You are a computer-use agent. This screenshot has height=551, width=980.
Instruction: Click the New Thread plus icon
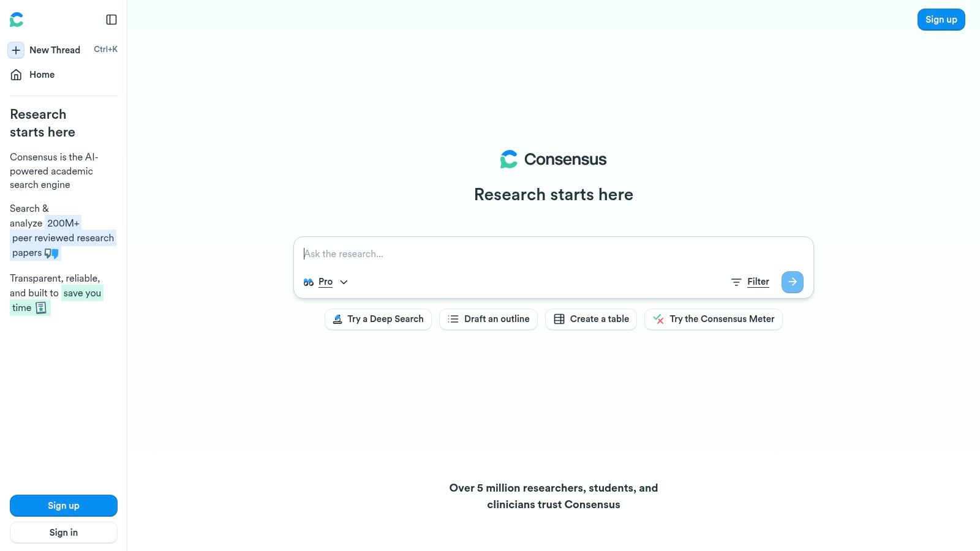(x=16, y=50)
